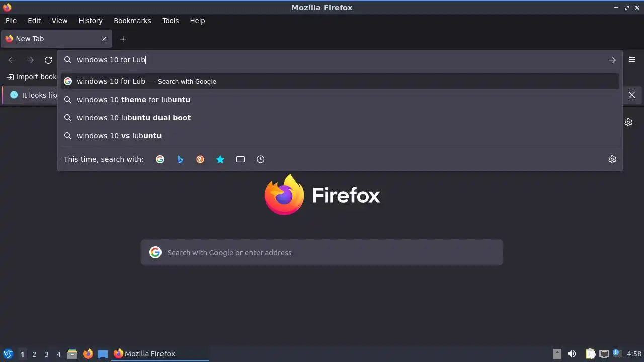Viewport: 644px width, 362px height.
Task: Open the Bookmarks menu
Action: (x=132, y=21)
